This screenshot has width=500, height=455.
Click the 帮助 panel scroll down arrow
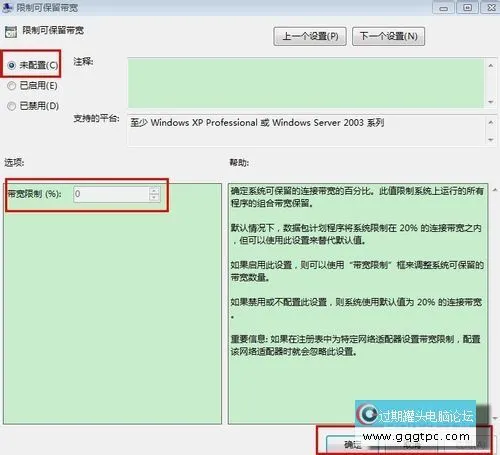(495, 418)
